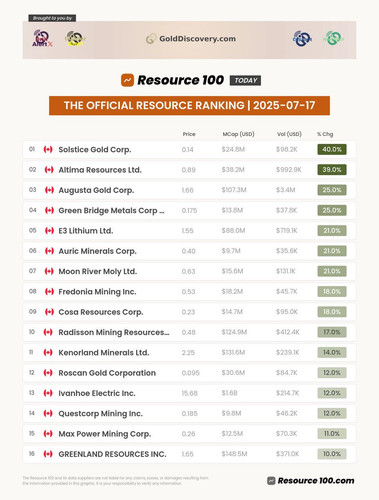Click the 39.0% change badge for Altima Resources
This screenshot has height=500, width=379.
tap(332, 170)
